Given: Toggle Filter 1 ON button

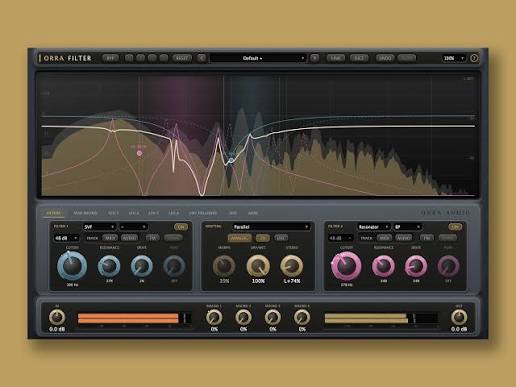Looking at the screenshot, I should (x=181, y=227).
